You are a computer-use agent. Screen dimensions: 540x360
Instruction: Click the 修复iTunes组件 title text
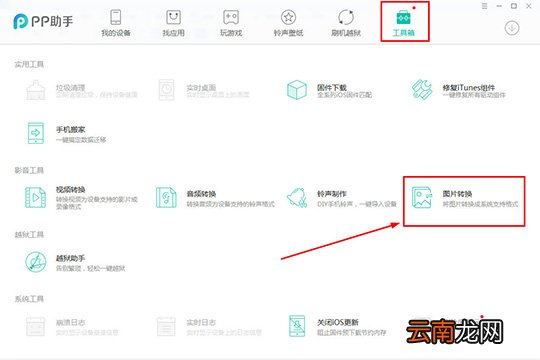(x=469, y=88)
